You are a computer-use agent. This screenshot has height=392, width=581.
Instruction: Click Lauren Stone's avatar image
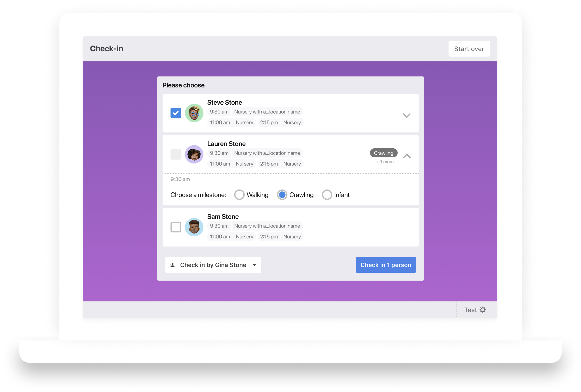[x=194, y=154]
